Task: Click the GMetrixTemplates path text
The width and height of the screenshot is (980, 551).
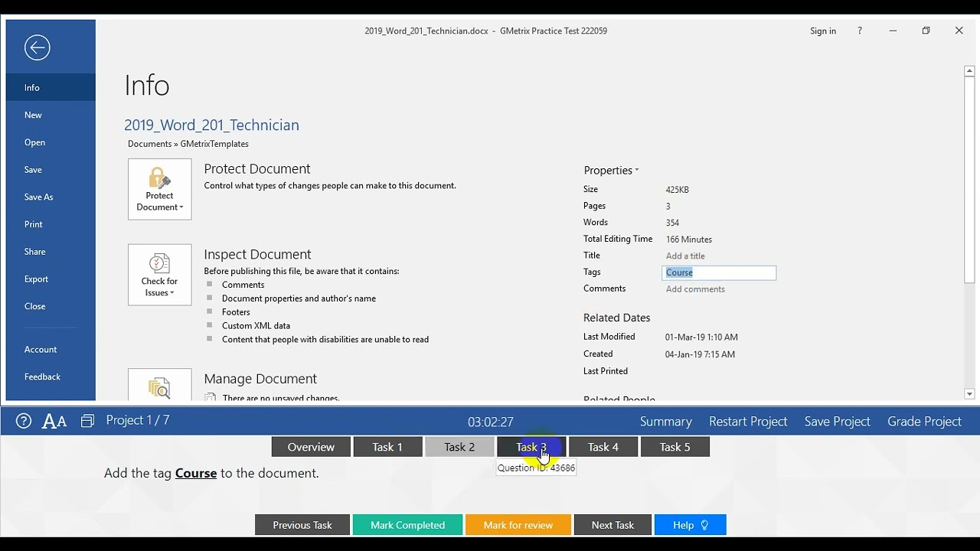Action: [x=214, y=144]
